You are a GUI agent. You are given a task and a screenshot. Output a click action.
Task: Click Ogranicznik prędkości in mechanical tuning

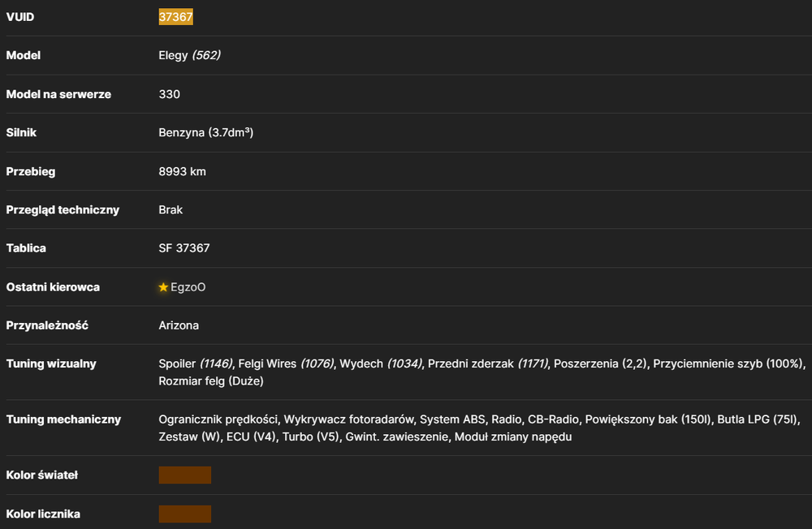[x=218, y=419]
